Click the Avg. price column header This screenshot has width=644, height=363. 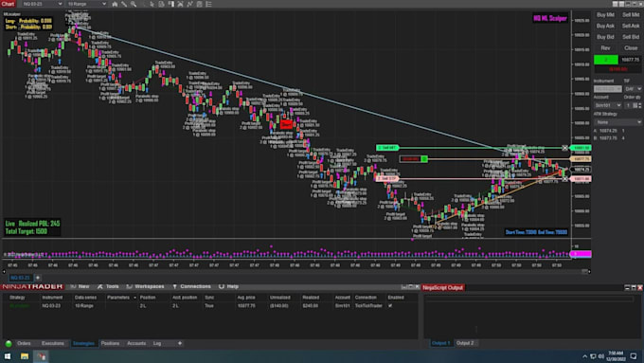pos(246,298)
